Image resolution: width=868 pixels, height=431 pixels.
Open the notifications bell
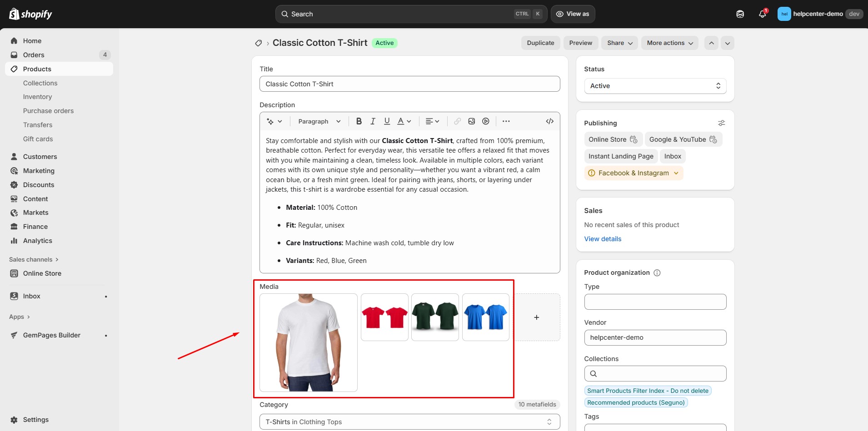(x=763, y=14)
